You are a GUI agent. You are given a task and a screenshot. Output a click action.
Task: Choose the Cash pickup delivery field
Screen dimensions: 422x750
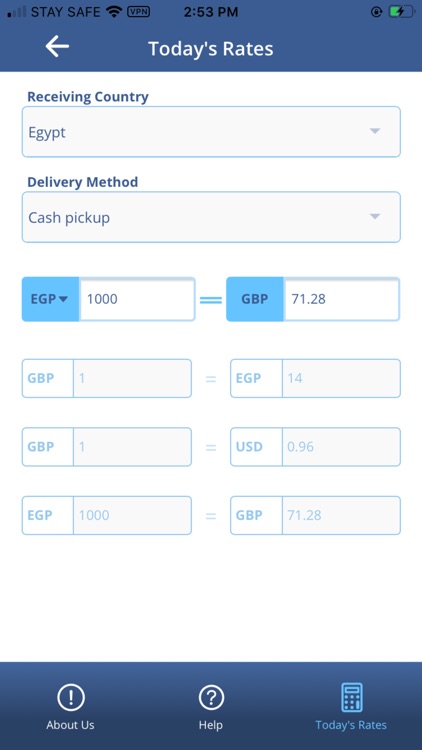(211, 217)
